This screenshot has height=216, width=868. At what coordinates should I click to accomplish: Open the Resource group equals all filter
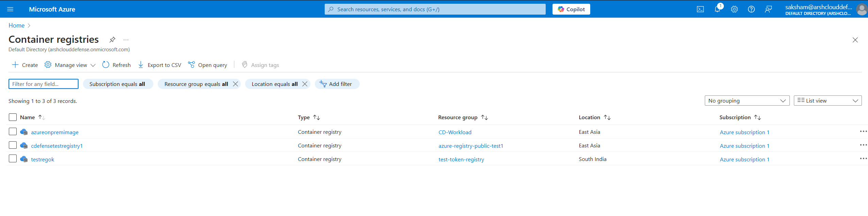pyautogui.click(x=196, y=84)
